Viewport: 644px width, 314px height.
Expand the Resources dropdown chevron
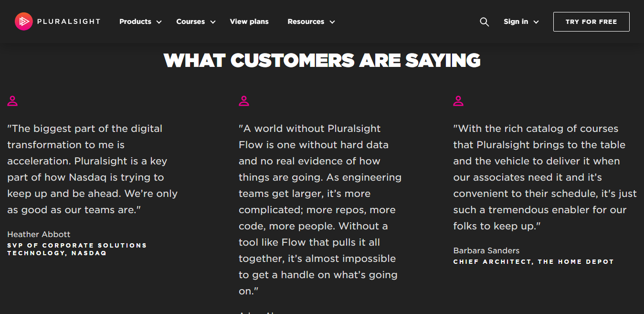(x=332, y=22)
